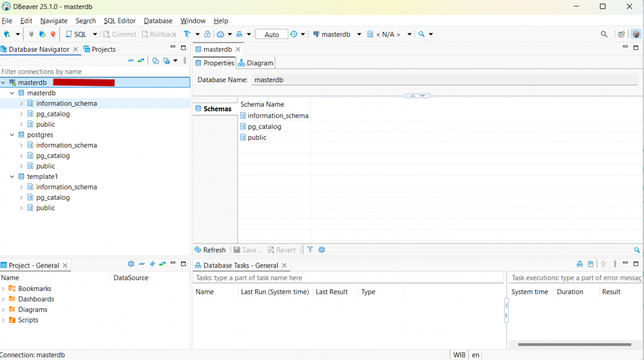Click the red Disconnect icon
Image resolution: width=644 pixels, height=360 pixels.
pos(53,34)
